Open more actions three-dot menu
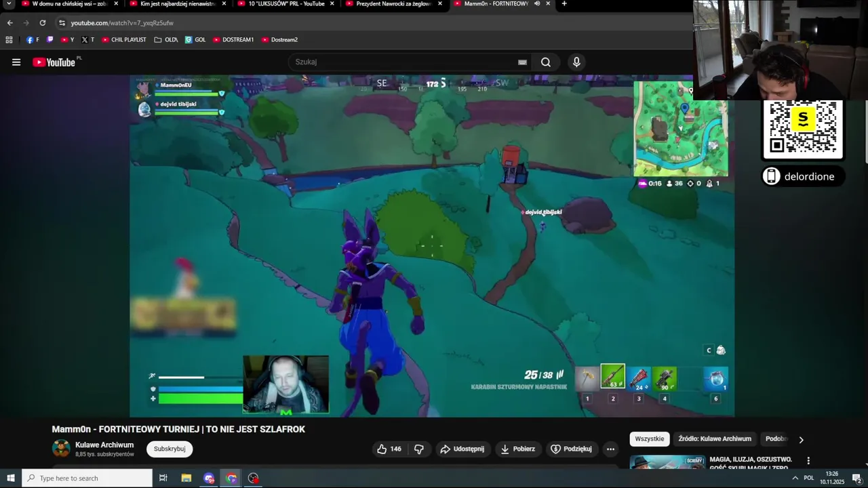This screenshot has height=488, width=868. click(610, 449)
